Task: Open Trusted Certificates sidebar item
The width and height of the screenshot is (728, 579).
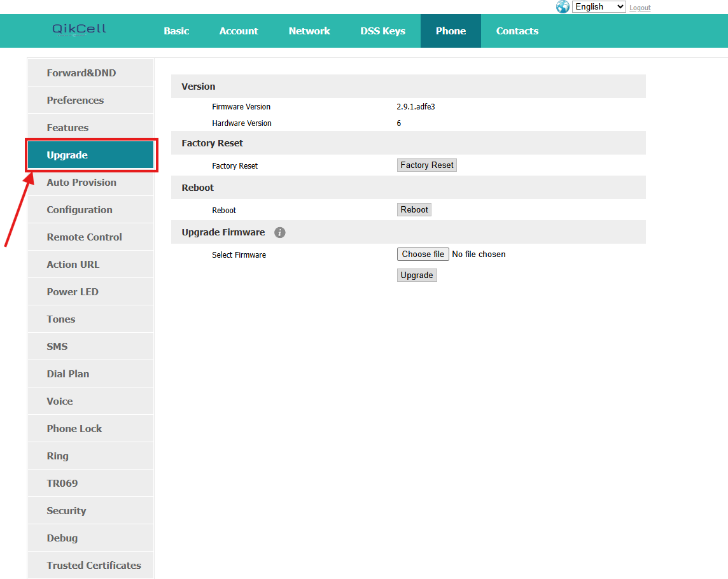Action: point(93,566)
